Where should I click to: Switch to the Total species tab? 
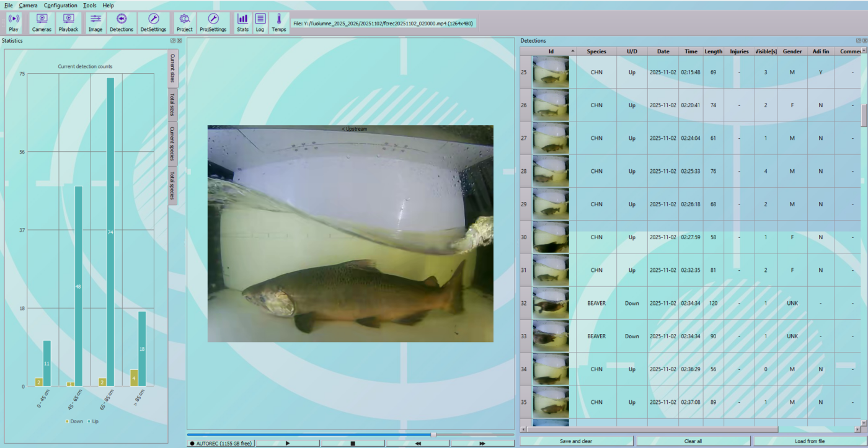[x=173, y=184]
